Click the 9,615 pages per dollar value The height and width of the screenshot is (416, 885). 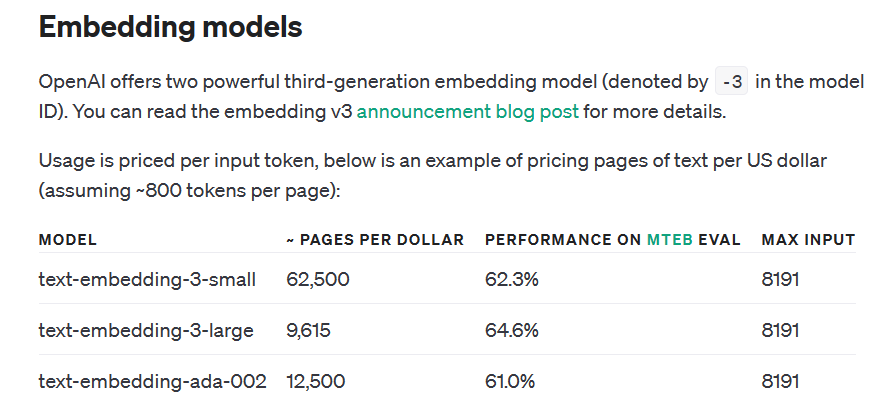308,330
